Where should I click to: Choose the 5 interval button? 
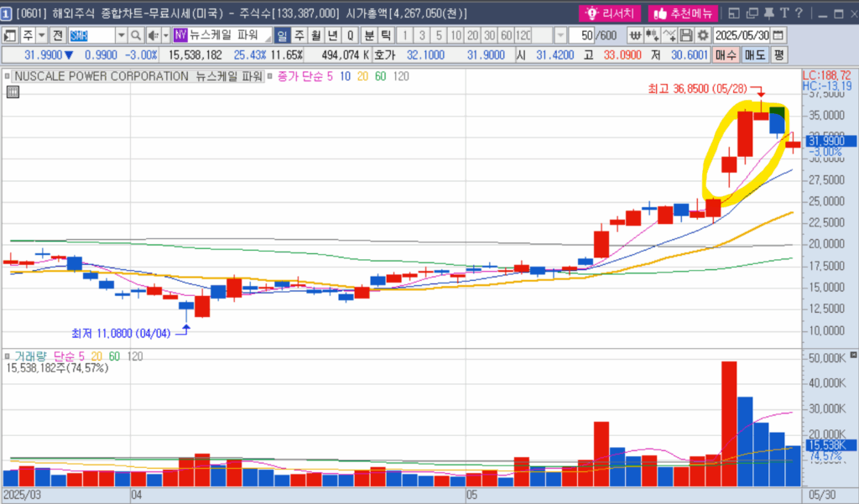click(x=439, y=35)
